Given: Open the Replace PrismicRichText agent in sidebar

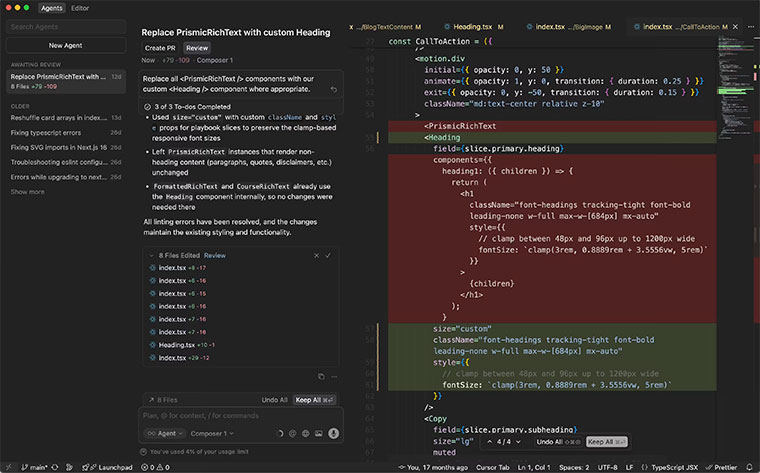Looking at the screenshot, I should coord(65,81).
